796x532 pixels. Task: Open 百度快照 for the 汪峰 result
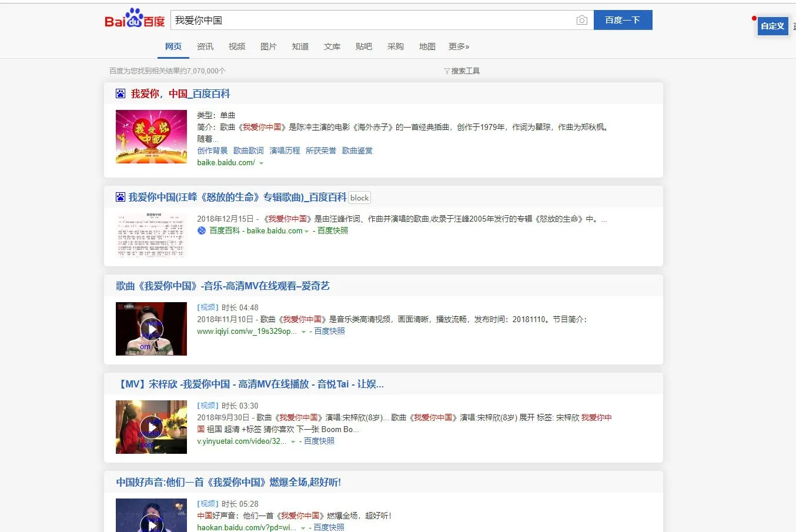333,231
